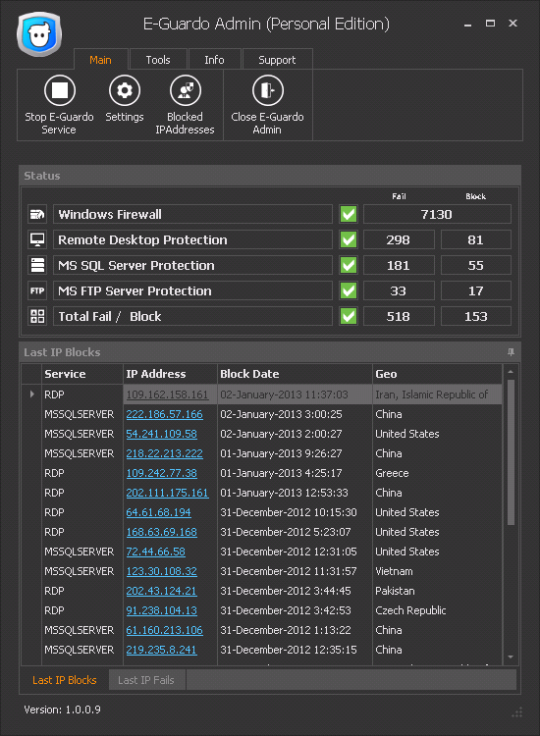540x736 pixels.
Task: Click the MS SQL Server database icon
Action: pos(38,265)
